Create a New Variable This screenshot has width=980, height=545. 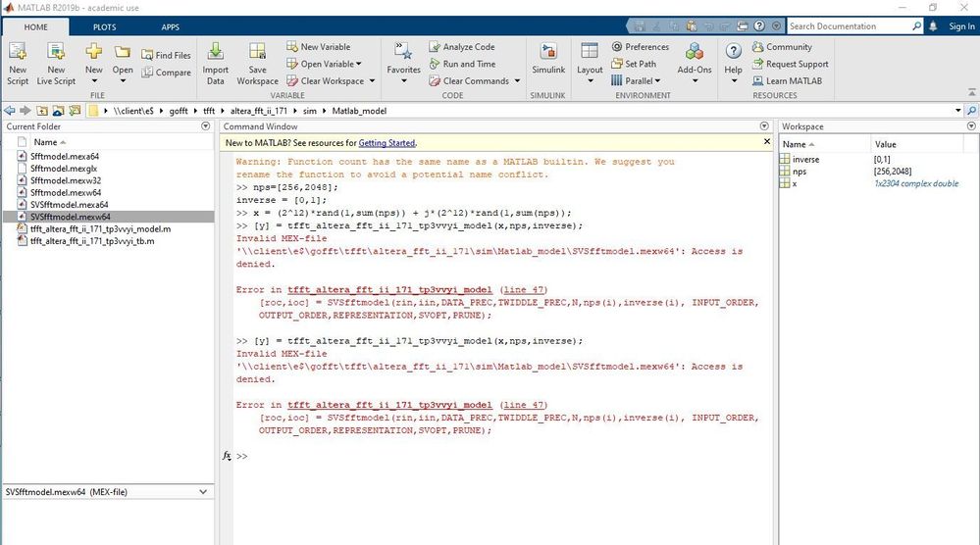pos(318,47)
